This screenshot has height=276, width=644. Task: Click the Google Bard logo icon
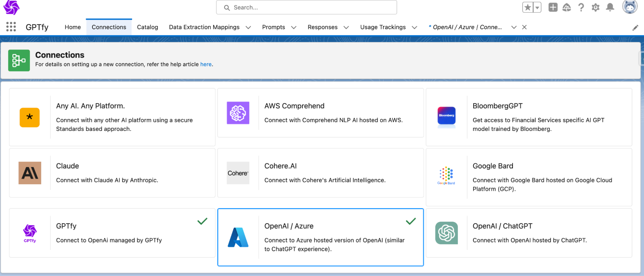pos(446,176)
